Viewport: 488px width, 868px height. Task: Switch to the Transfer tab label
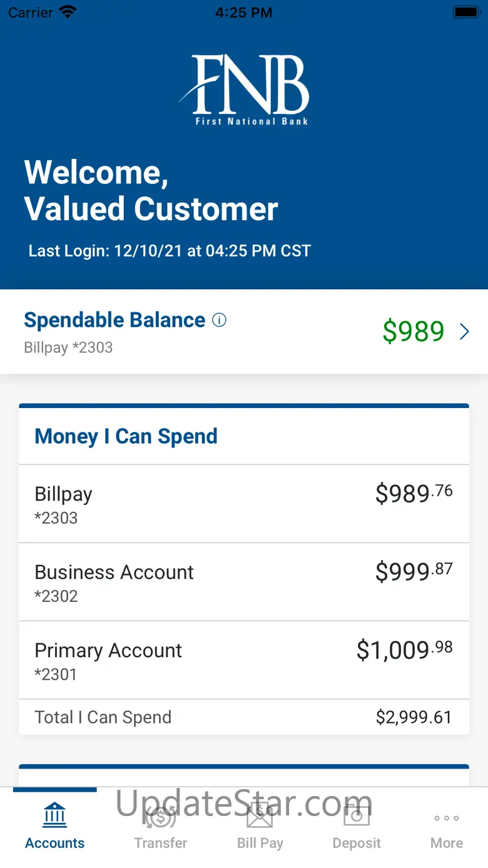point(161,843)
